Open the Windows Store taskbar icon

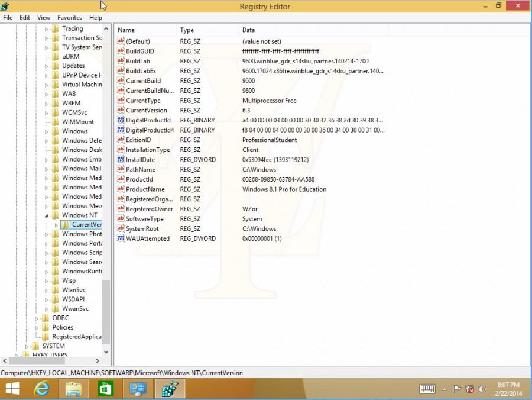(106, 389)
